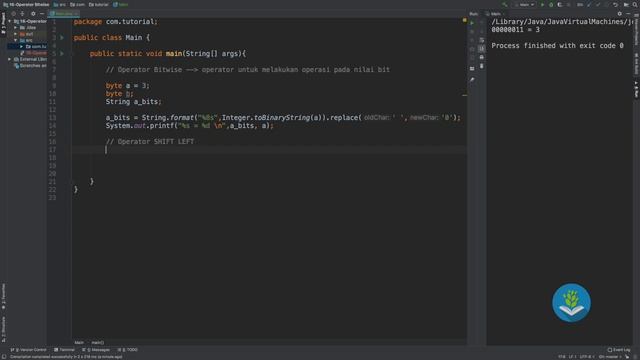Open Run panel settings gear
The image size is (640, 360).
coord(620,13)
